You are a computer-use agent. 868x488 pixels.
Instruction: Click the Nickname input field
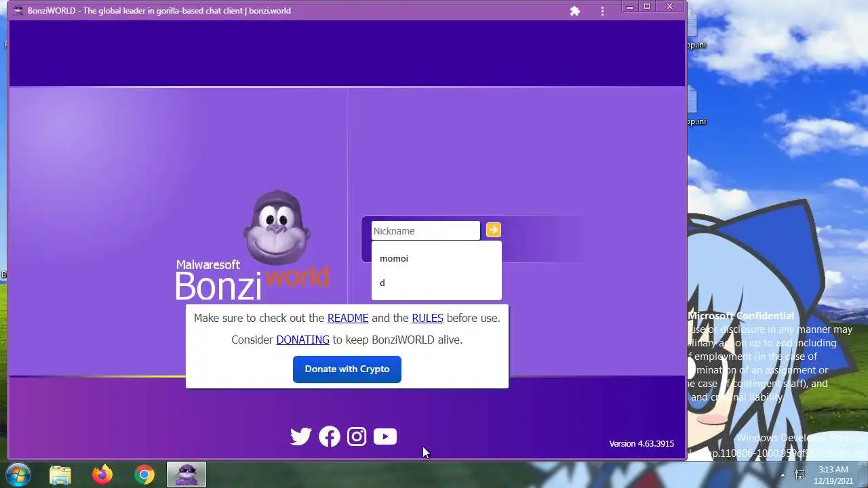[426, 231]
